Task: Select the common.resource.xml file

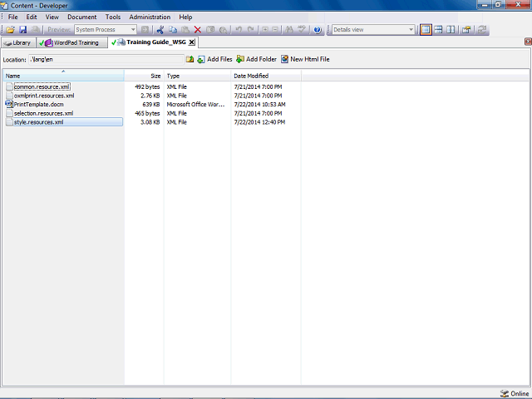Action: pos(42,86)
